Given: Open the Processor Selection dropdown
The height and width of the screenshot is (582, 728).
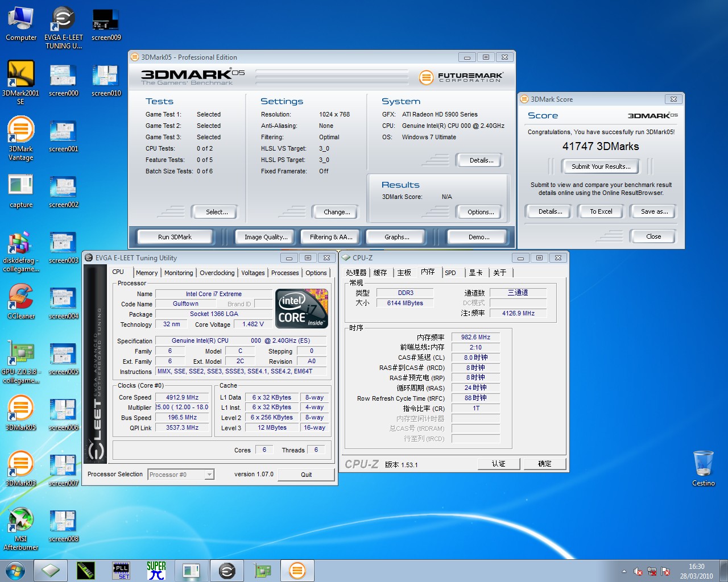Looking at the screenshot, I should [181, 475].
